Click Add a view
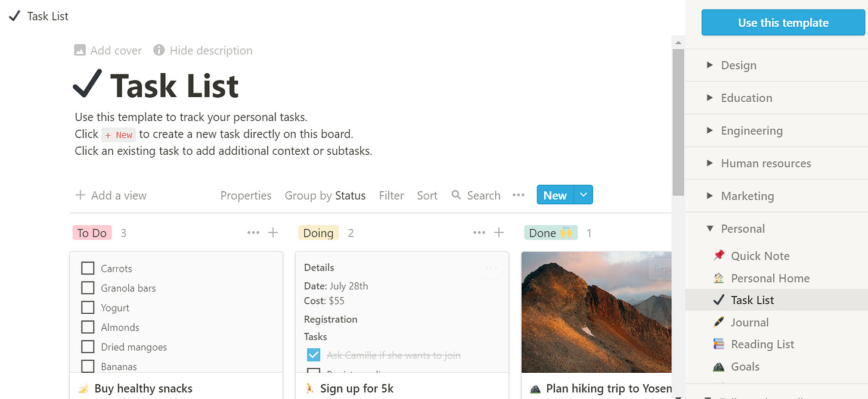 (x=111, y=195)
